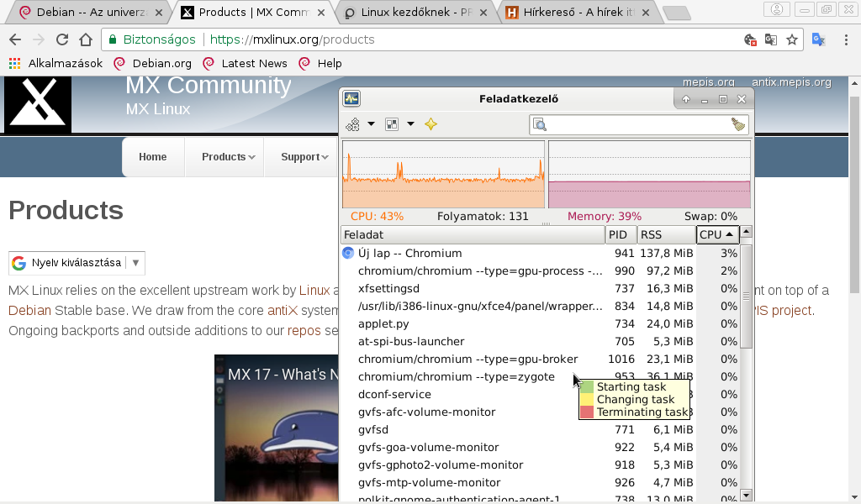Viewport: 861px width, 504px height.
Task: Go to the browser home page
Action: [86, 39]
